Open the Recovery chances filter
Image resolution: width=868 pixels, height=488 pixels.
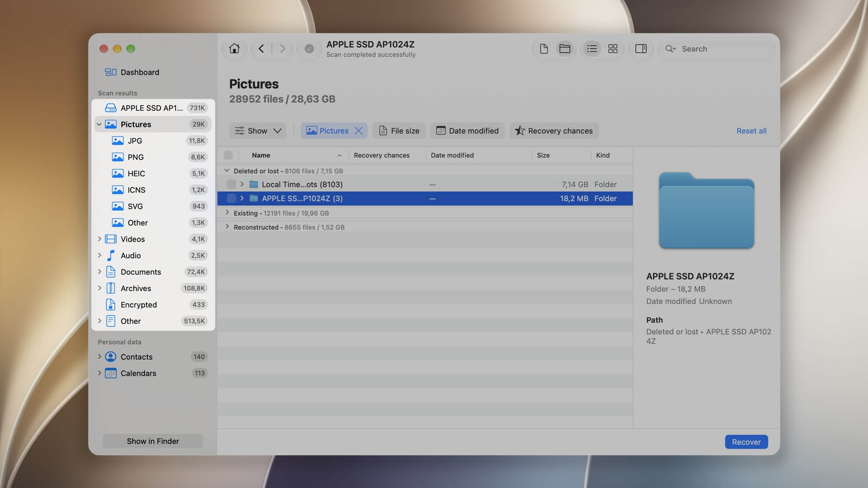pos(554,131)
